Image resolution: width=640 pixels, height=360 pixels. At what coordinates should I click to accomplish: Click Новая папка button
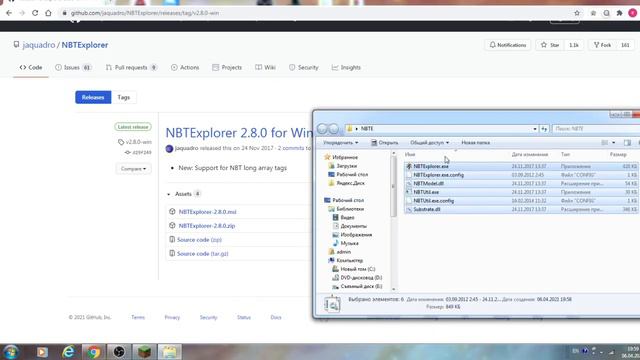(476, 143)
